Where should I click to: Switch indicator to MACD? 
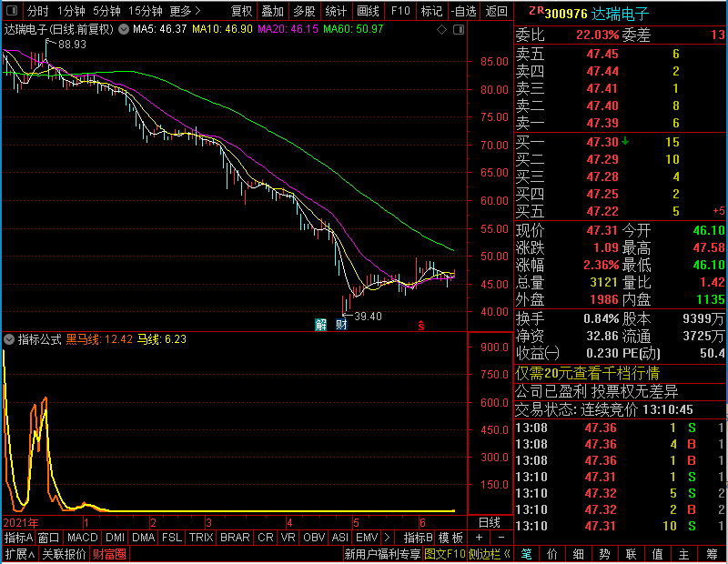[x=82, y=538]
